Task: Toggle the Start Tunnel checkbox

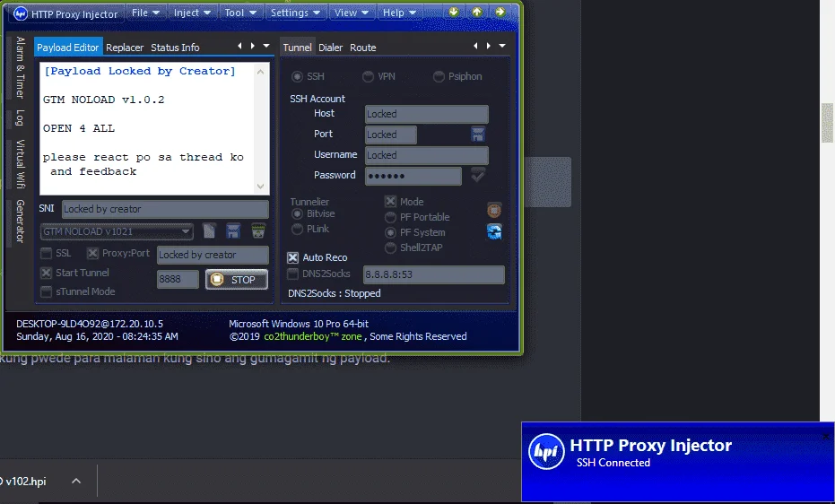Action: (x=47, y=273)
